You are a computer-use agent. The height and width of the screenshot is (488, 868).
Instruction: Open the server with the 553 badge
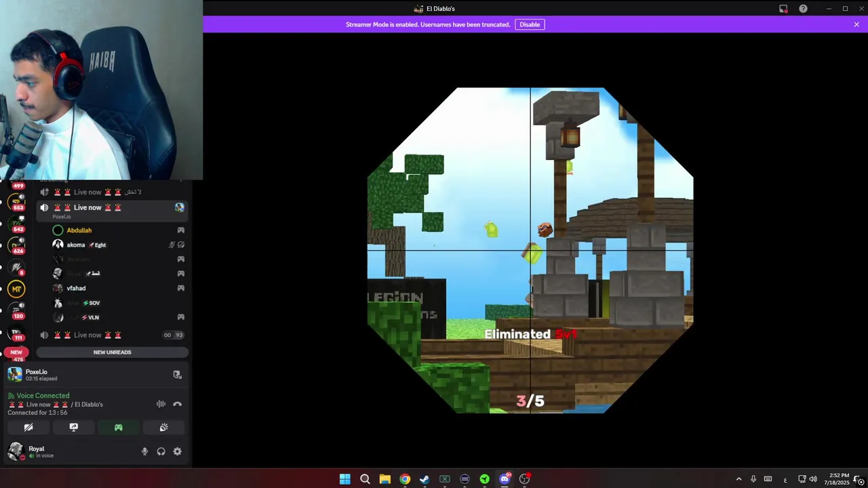tap(16, 201)
